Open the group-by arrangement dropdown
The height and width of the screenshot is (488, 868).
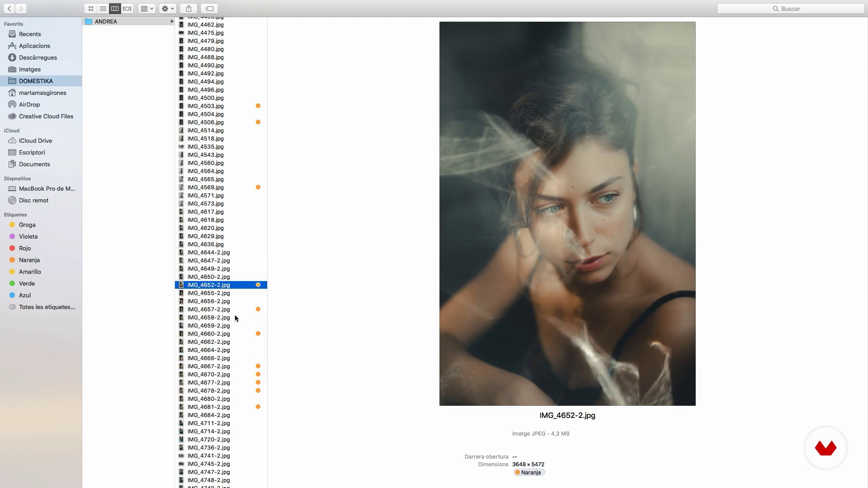point(147,9)
